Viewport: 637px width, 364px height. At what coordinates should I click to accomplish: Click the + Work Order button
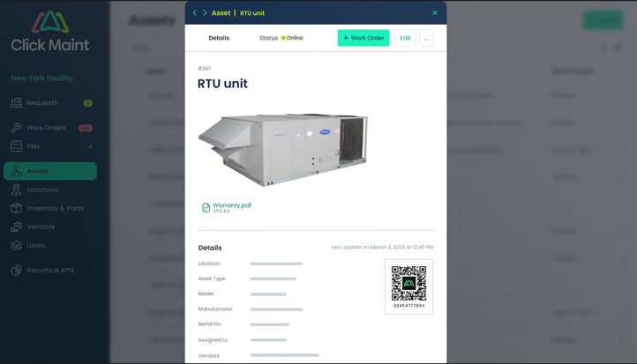coord(363,38)
